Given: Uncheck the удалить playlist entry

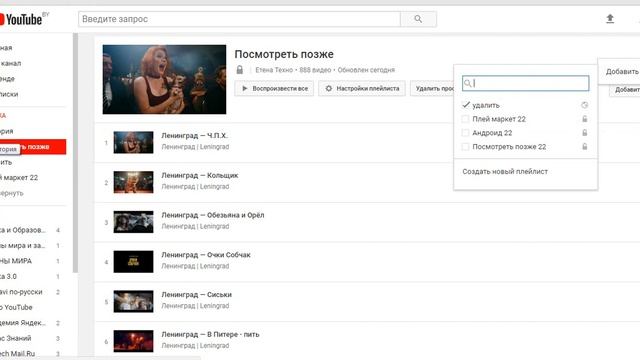Looking at the screenshot, I should tap(466, 105).
